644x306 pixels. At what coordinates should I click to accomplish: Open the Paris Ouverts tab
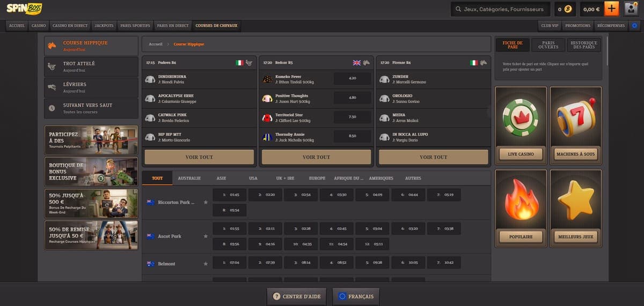548,45
